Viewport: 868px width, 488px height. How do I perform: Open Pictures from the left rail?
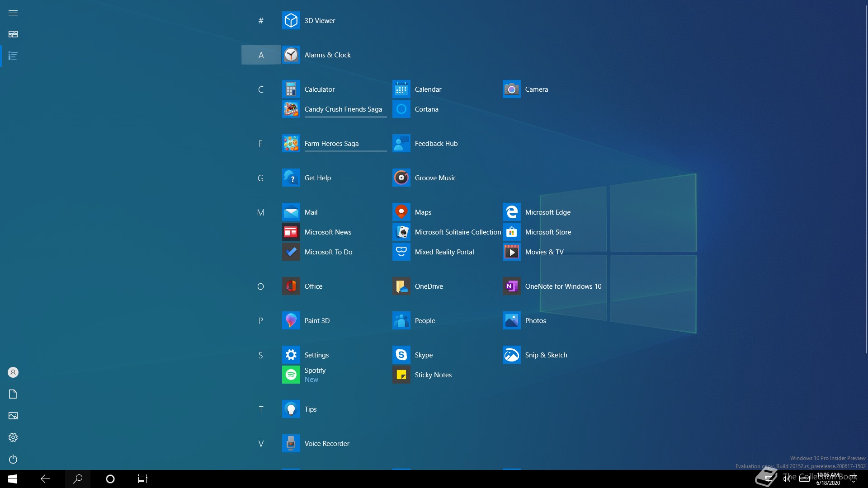coord(13,416)
